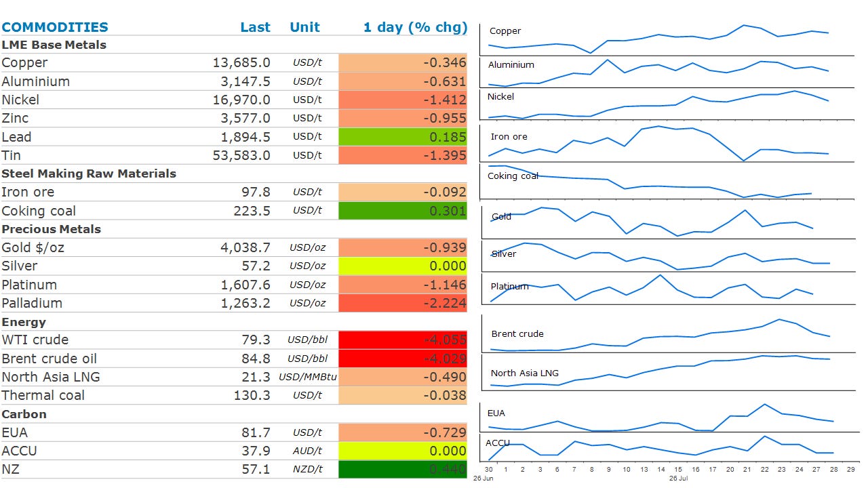Click the "LME Base Metals" section label
Image resolution: width=868 pixels, height=488 pixels.
[54, 45]
